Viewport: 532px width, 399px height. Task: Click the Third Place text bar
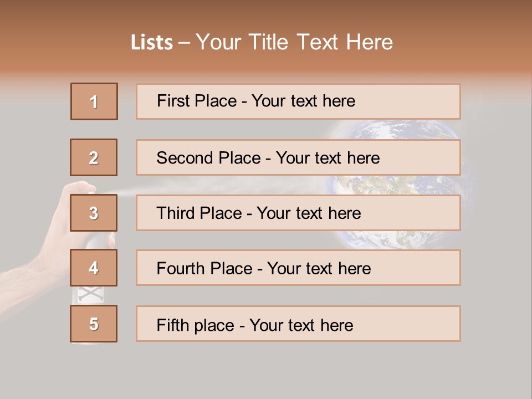tap(298, 213)
